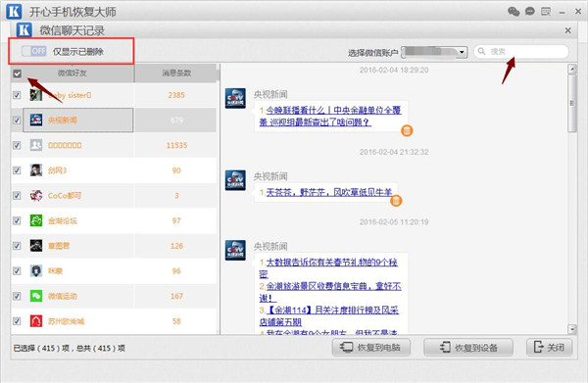Open link 大数据告诉你有关春节礼物的9个秘密
This screenshot has width=588, height=383.
coord(328,268)
